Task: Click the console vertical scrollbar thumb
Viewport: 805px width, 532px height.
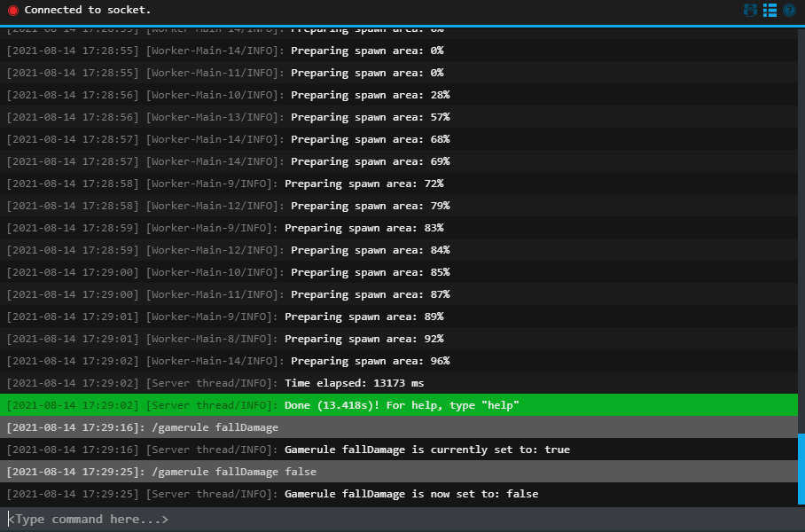Action: (801, 469)
